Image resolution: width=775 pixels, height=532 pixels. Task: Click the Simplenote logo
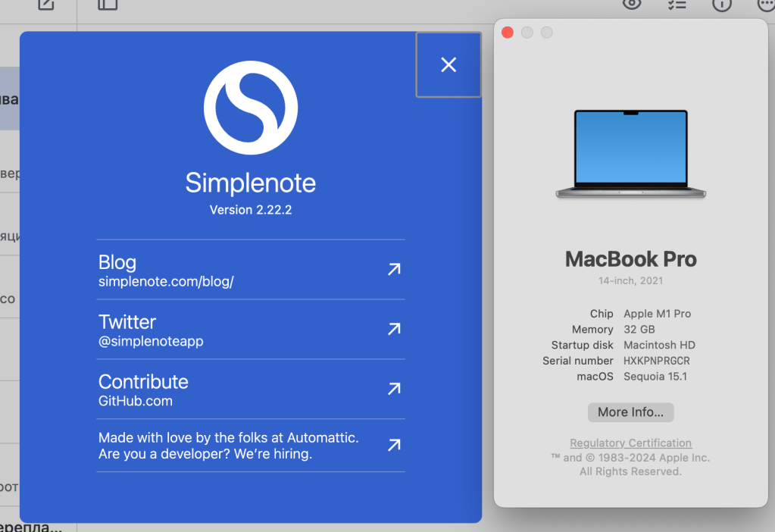pos(251,108)
